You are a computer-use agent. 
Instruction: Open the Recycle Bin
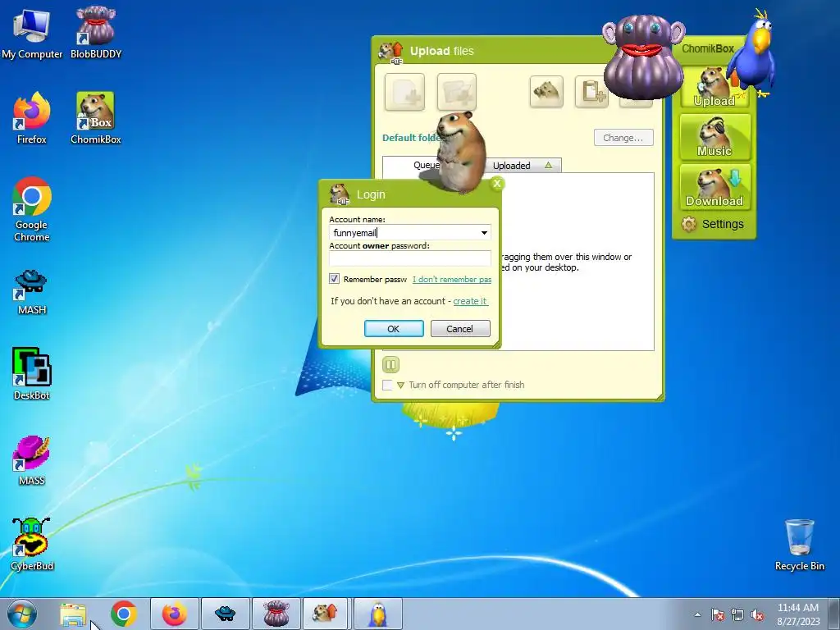click(799, 545)
